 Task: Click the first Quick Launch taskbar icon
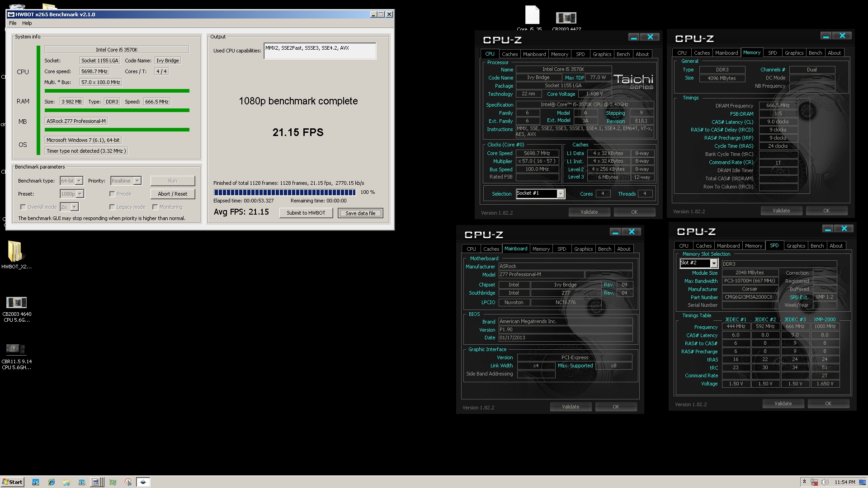(36, 482)
